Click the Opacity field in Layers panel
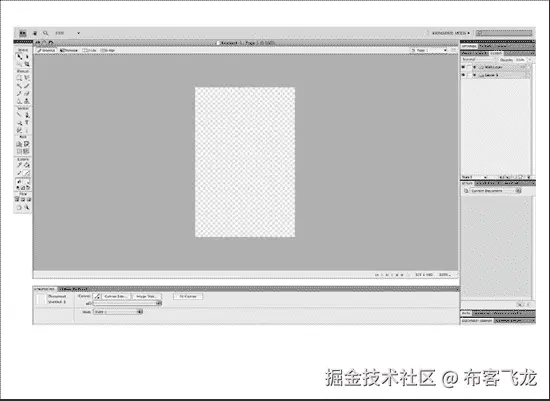Image resolution: width=550 pixels, height=401 pixels. click(520, 60)
